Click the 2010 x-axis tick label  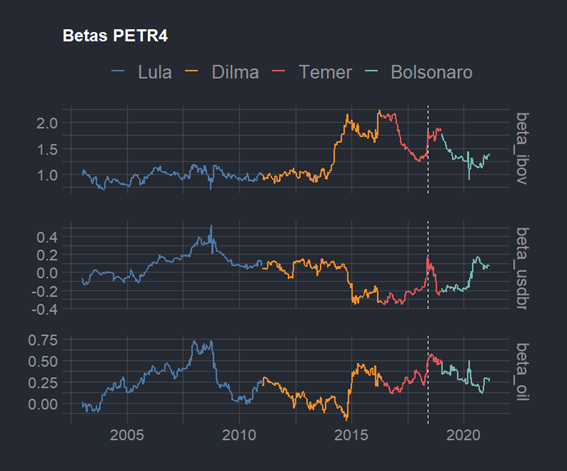coord(239,435)
